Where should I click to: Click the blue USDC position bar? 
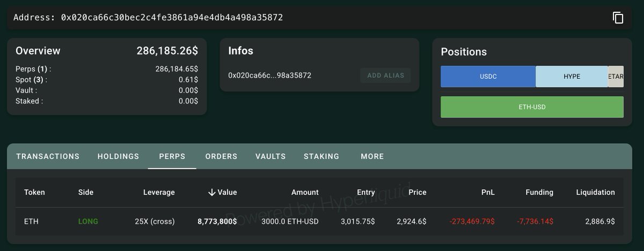tap(488, 77)
